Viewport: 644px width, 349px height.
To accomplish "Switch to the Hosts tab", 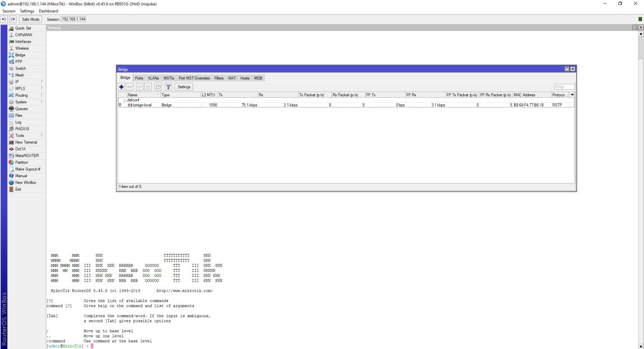I will point(245,78).
